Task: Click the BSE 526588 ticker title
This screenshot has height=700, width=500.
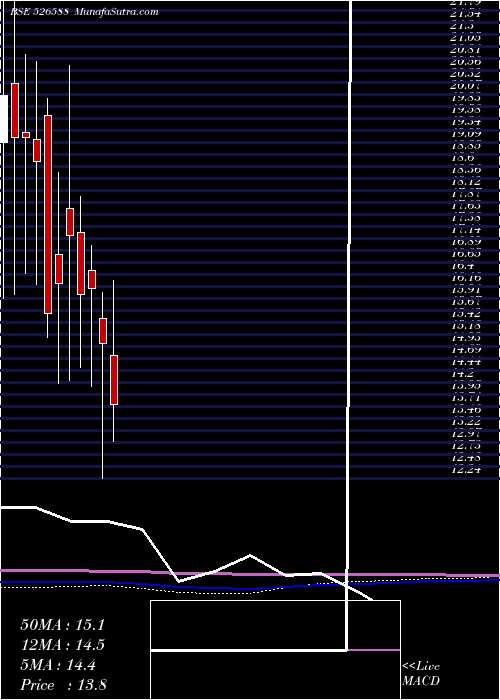Action: pos(39,12)
